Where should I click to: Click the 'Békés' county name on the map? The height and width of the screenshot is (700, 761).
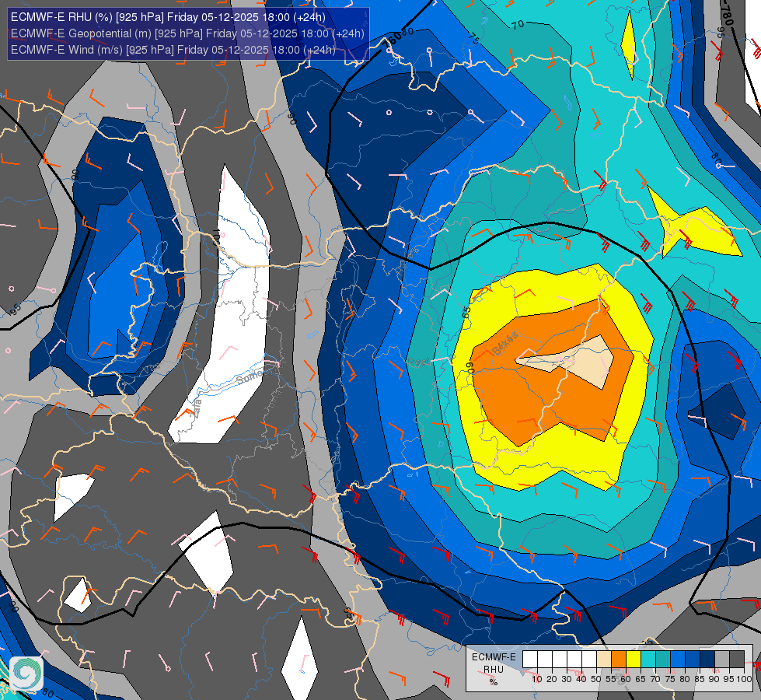[x=504, y=345]
